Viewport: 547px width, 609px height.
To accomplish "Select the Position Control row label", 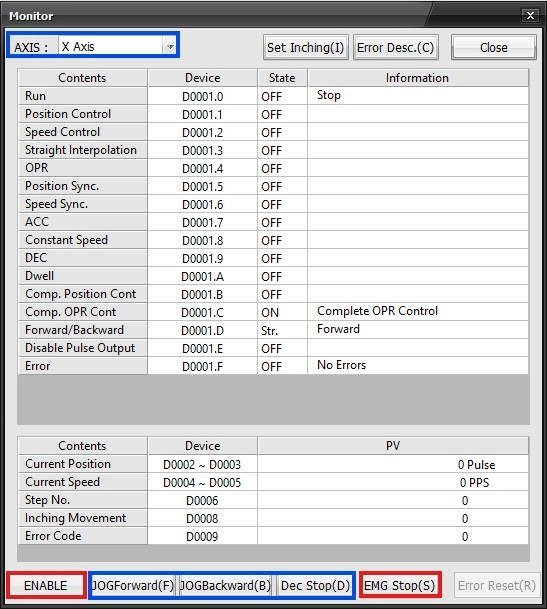I will pos(82,114).
